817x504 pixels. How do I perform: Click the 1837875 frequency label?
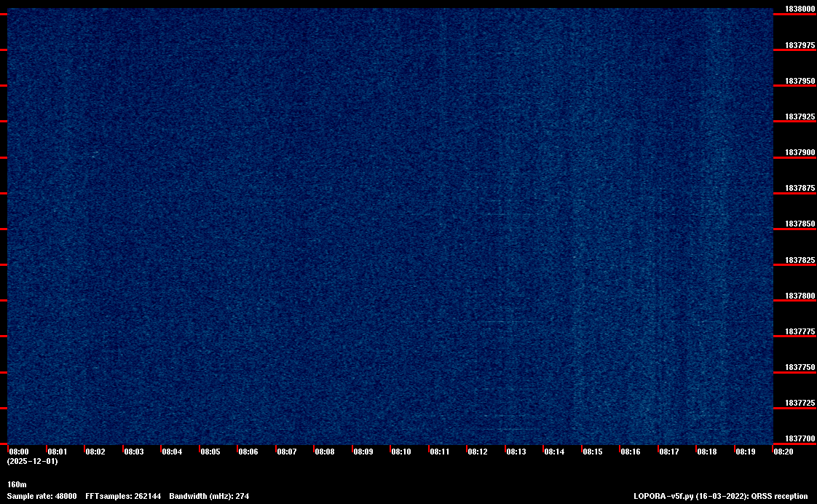[800, 188]
